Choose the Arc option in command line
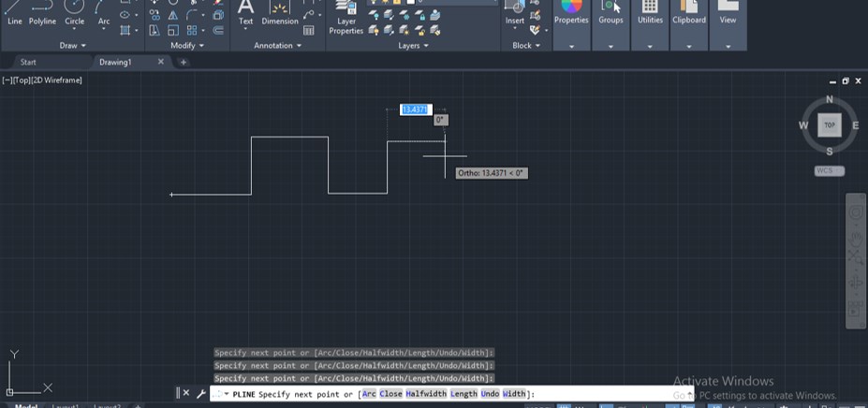Image resolution: width=868 pixels, height=408 pixels. pyautogui.click(x=369, y=394)
